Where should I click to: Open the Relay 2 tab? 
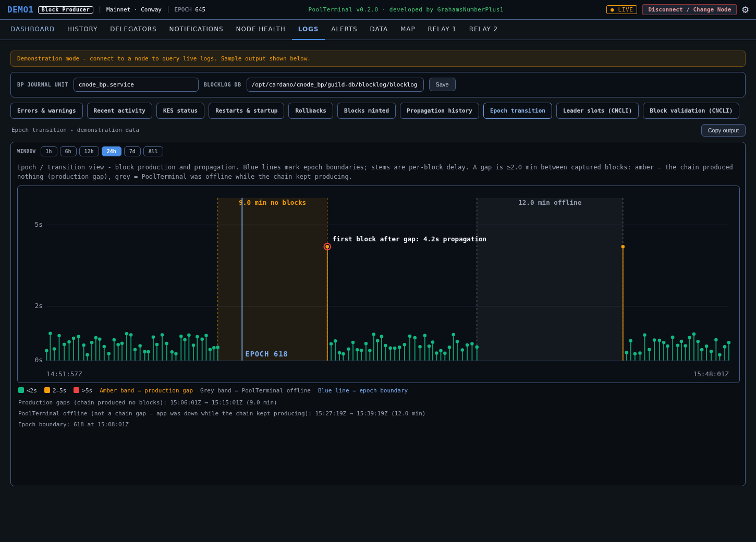483,29
